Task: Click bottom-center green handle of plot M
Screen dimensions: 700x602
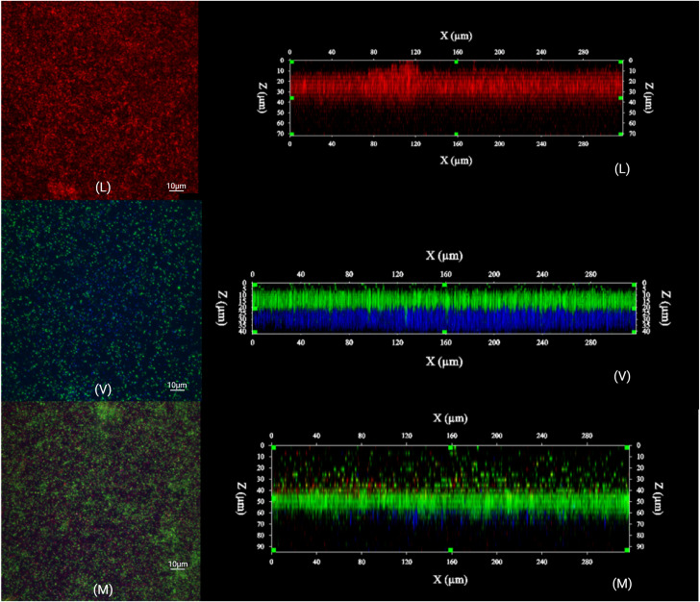Action: pyautogui.click(x=450, y=550)
